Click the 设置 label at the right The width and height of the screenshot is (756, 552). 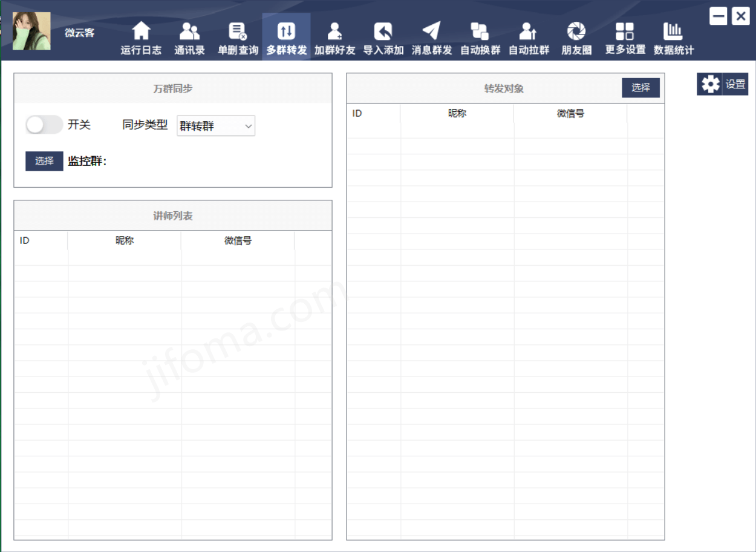point(735,84)
